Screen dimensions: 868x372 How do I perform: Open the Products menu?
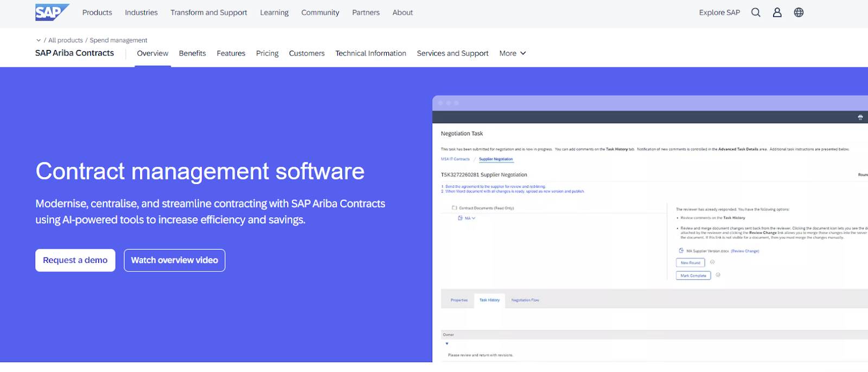(x=97, y=12)
